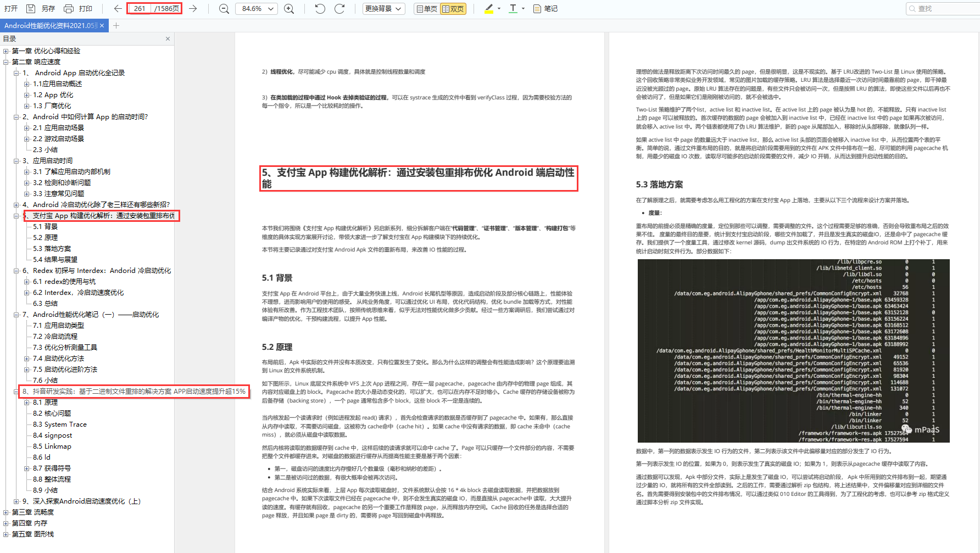Expand 第一章 优化心得和经验
Viewport: 980px width, 553px height.
click(5, 51)
